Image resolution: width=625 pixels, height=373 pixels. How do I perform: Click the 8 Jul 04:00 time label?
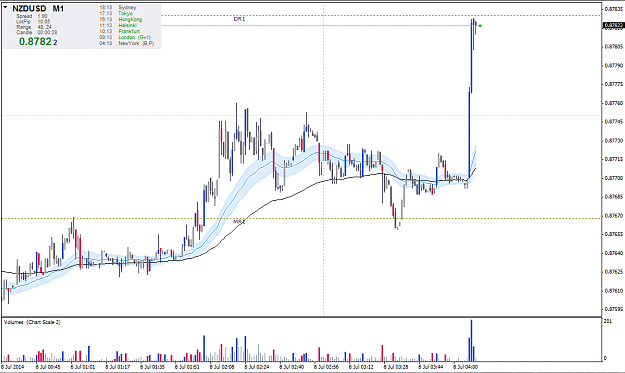466,367
